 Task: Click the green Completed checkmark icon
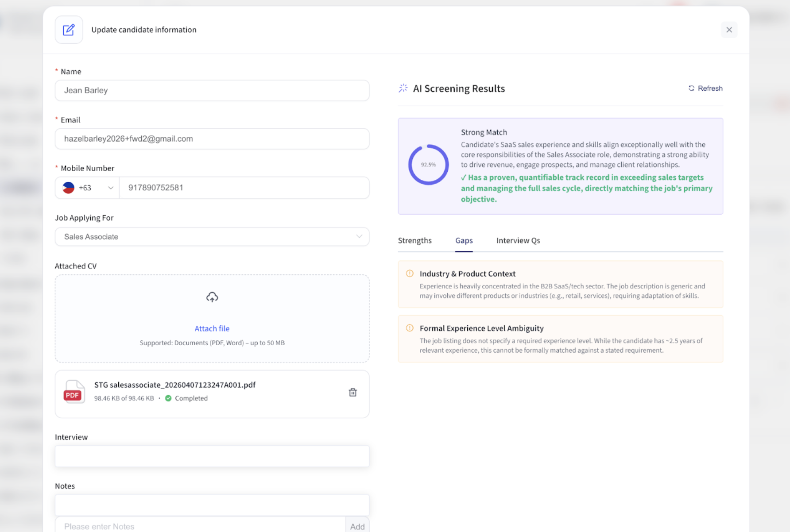(168, 398)
